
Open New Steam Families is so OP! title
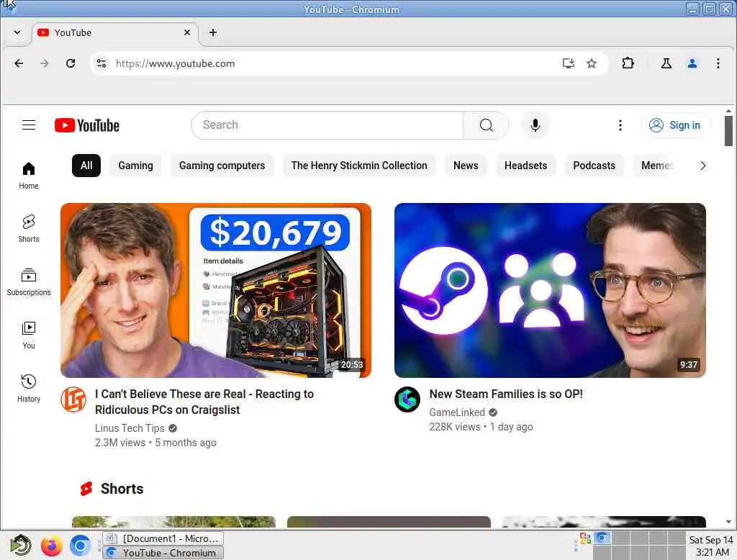[506, 394]
